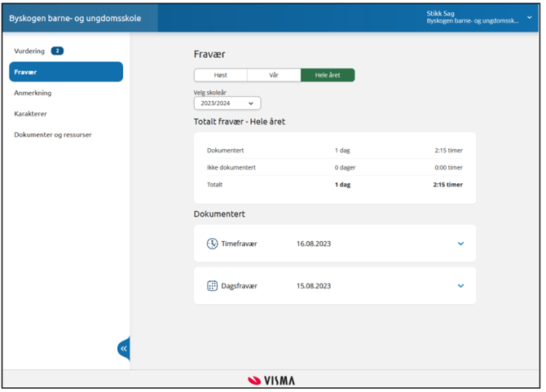
Task: Go to Anmerkning in the sidebar
Action: click(33, 93)
